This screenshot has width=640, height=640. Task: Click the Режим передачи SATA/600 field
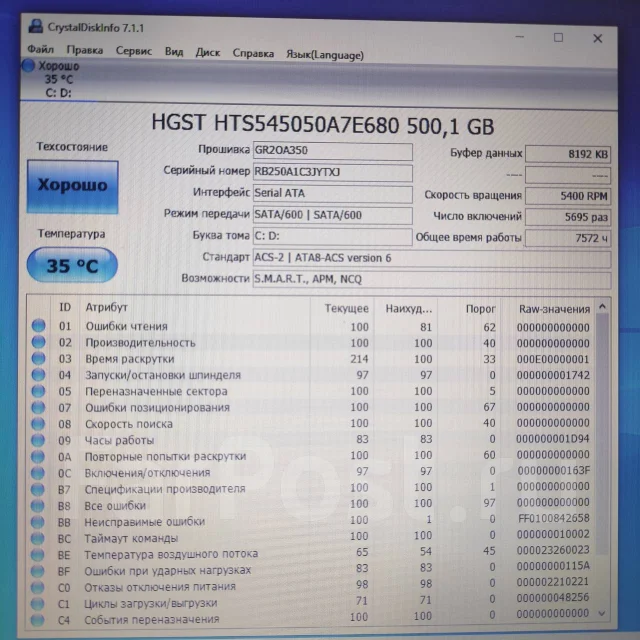point(332,215)
